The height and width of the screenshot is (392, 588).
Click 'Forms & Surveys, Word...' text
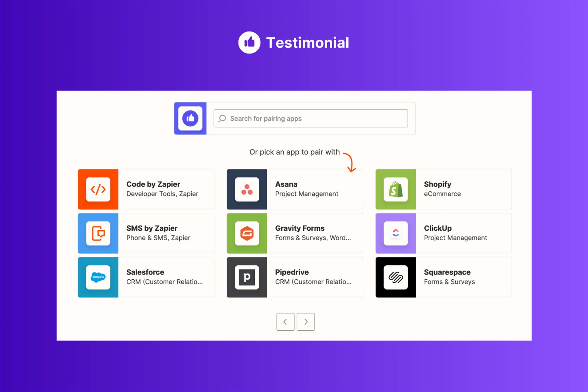(x=313, y=238)
